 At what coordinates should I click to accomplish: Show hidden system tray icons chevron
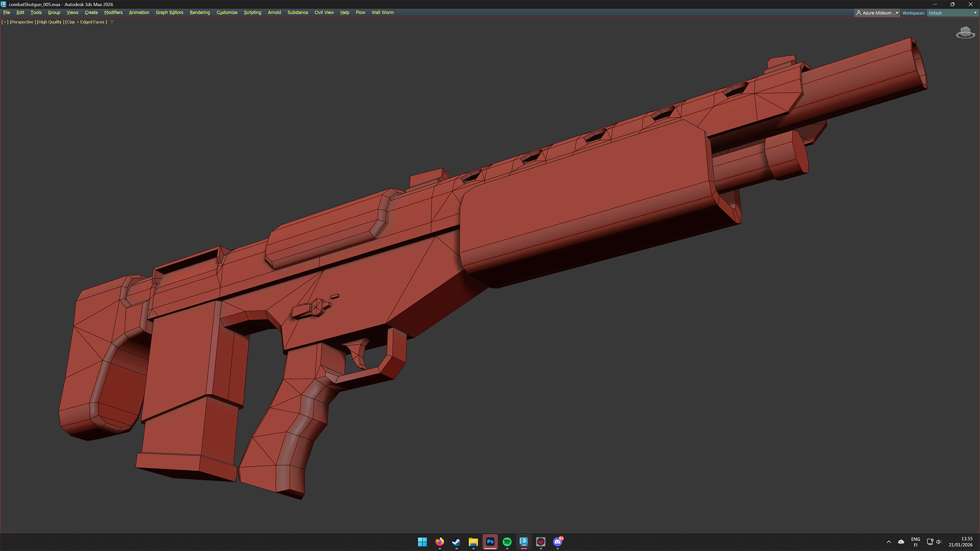[x=889, y=542]
